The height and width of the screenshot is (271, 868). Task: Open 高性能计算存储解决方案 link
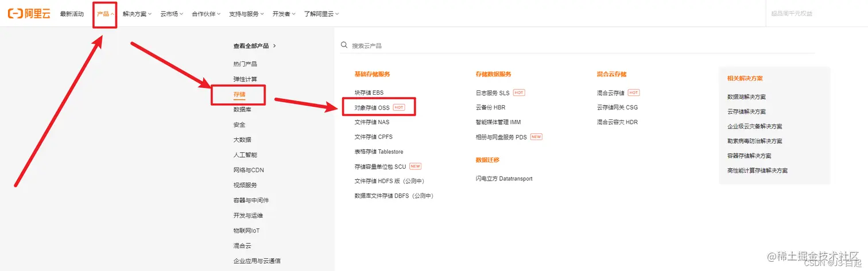pyautogui.click(x=757, y=171)
